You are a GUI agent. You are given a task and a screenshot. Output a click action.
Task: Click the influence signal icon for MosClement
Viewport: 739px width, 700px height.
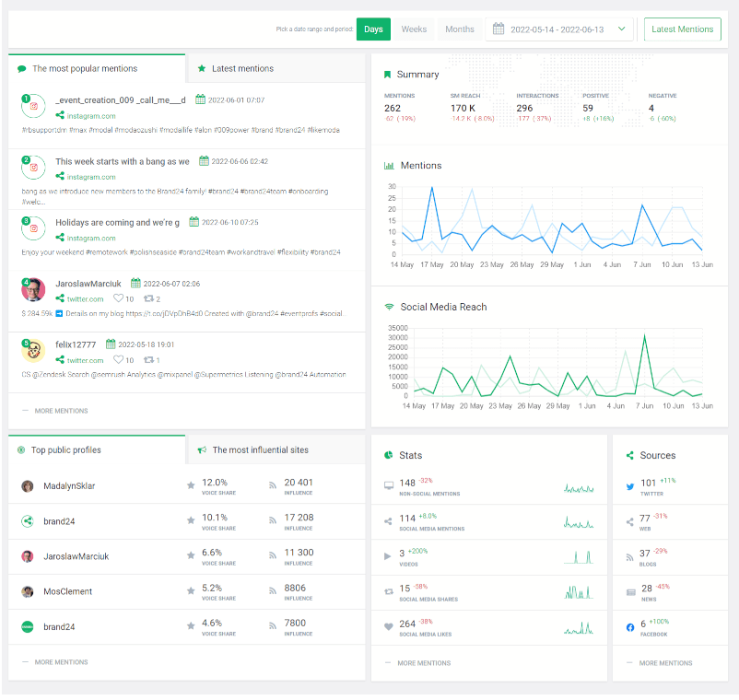[273, 590]
